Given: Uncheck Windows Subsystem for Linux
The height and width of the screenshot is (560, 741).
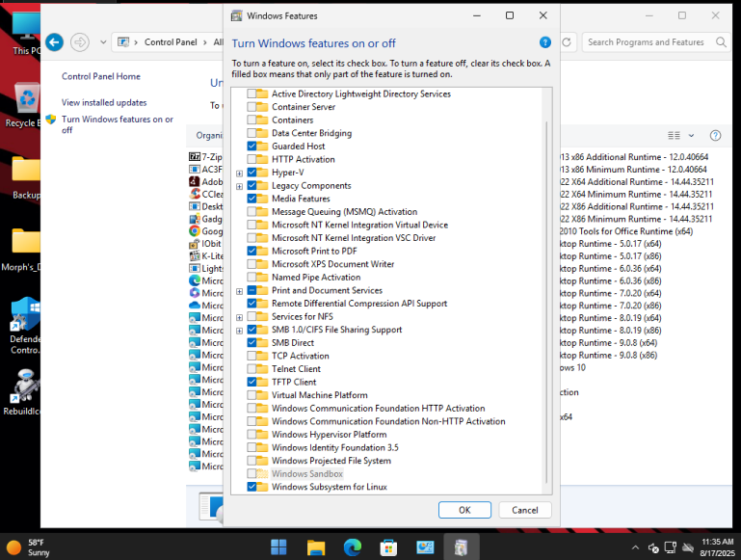Looking at the screenshot, I should 251,487.
